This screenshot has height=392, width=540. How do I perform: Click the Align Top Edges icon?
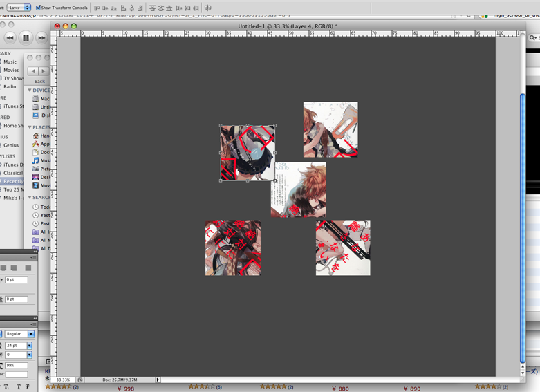point(97,8)
